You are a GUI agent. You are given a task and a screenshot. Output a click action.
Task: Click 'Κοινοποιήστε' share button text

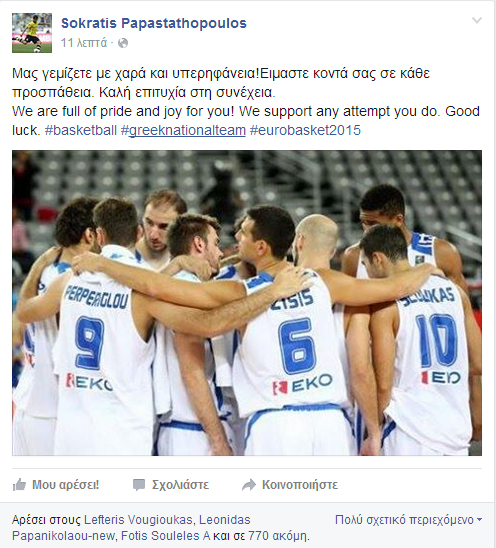[300, 485]
